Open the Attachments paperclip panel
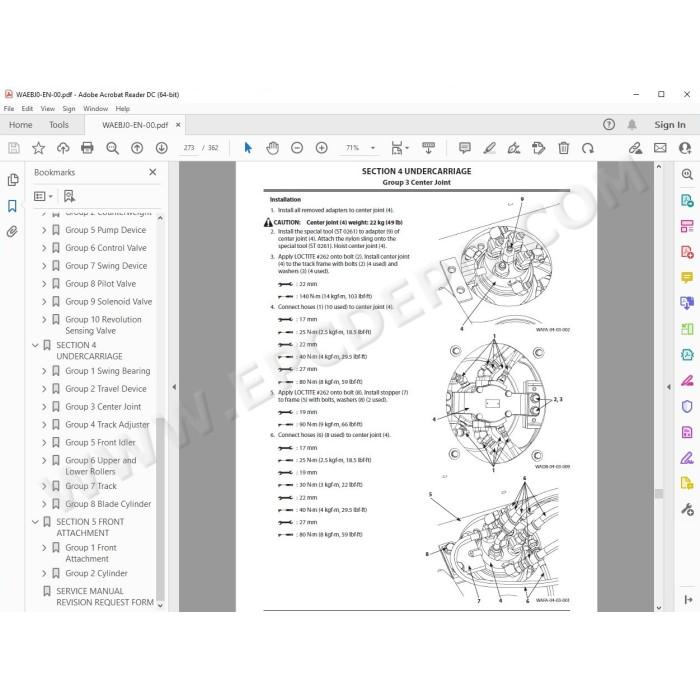This screenshot has height=700, width=700. (x=12, y=231)
